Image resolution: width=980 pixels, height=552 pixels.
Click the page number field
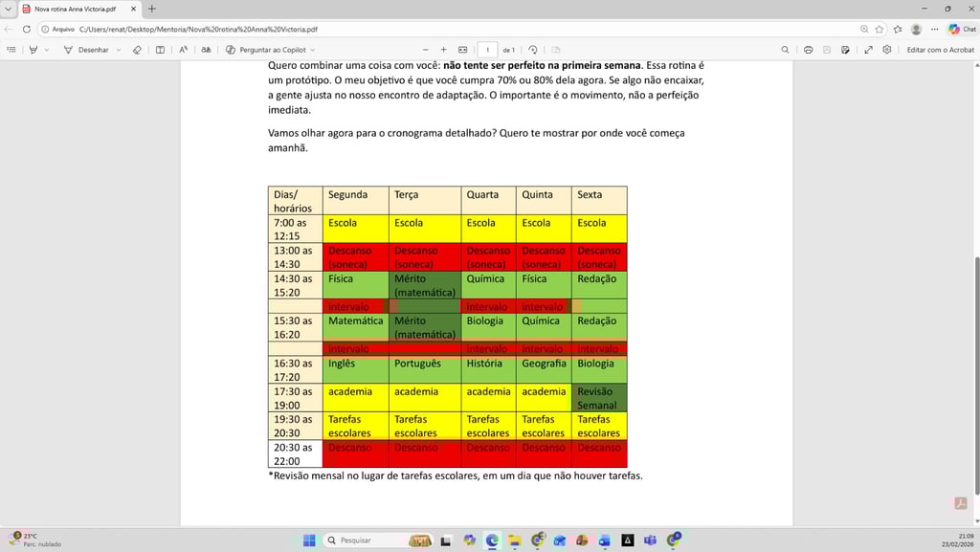[x=487, y=50]
